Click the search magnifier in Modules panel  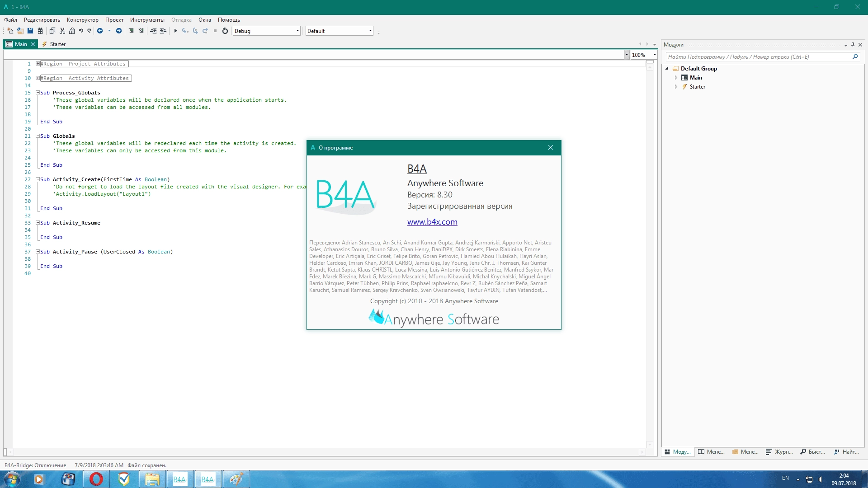855,57
